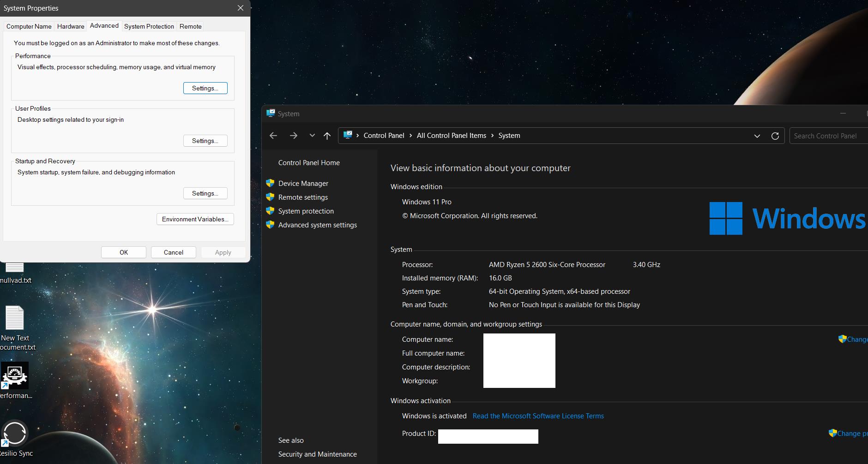Confirm System Properties with OK
The width and height of the screenshot is (868, 464).
[124, 252]
